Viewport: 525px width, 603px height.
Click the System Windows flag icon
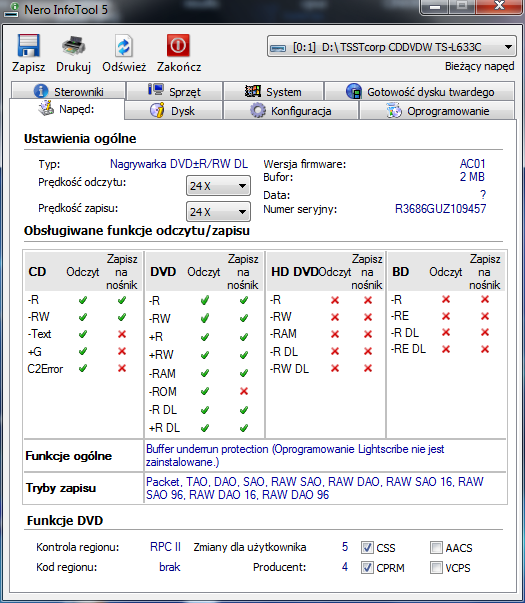click(253, 91)
